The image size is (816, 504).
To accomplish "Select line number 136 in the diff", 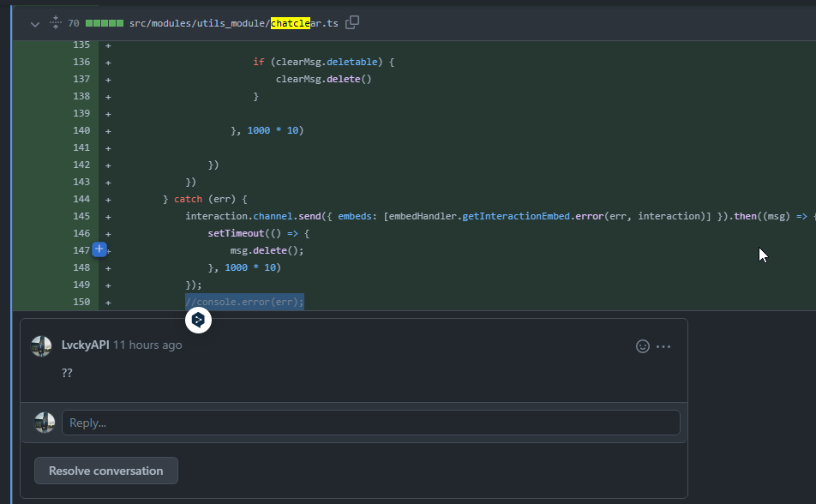I will [x=81, y=62].
